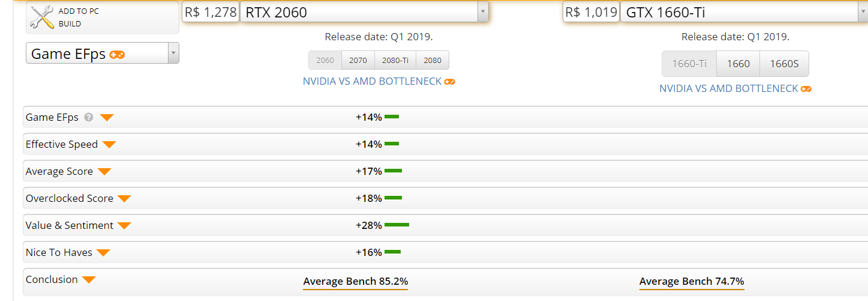Click the wrench and screwdriver build icon
Image resolution: width=868 pixels, height=301 pixels.
point(42,17)
